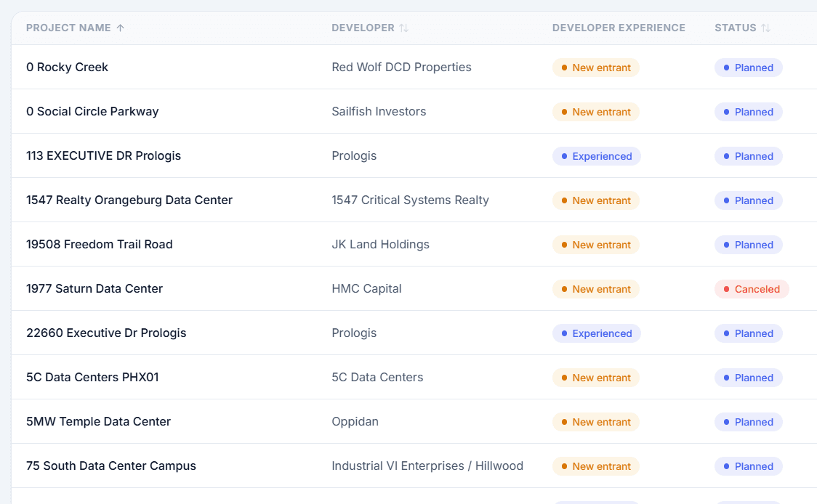Click developer 5C Data Centers
This screenshot has height=504, width=817.
pos(377,377)
